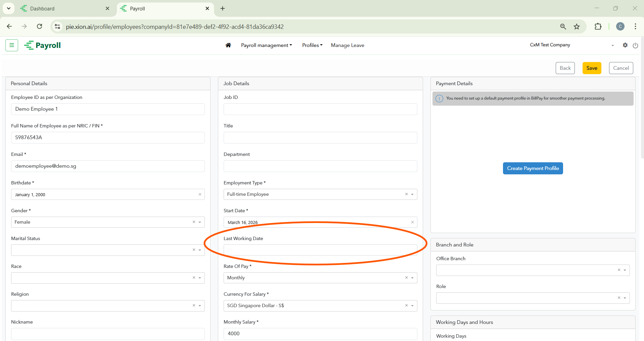Screen dimensions: 644x341
Task: Click the Manage Leave link
Action: coord(348,45)
